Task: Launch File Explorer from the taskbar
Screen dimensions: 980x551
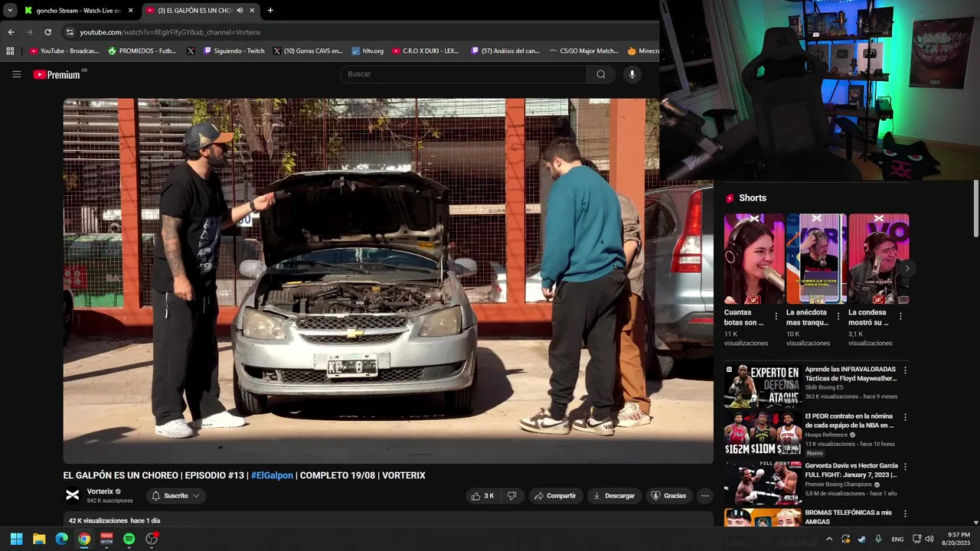Action: (39, 539)
